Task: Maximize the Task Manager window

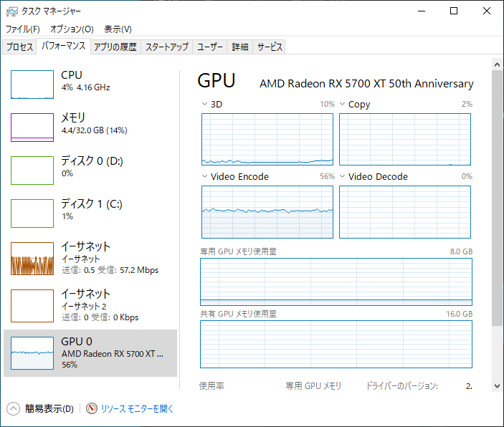Action: [x=454, y=11]
